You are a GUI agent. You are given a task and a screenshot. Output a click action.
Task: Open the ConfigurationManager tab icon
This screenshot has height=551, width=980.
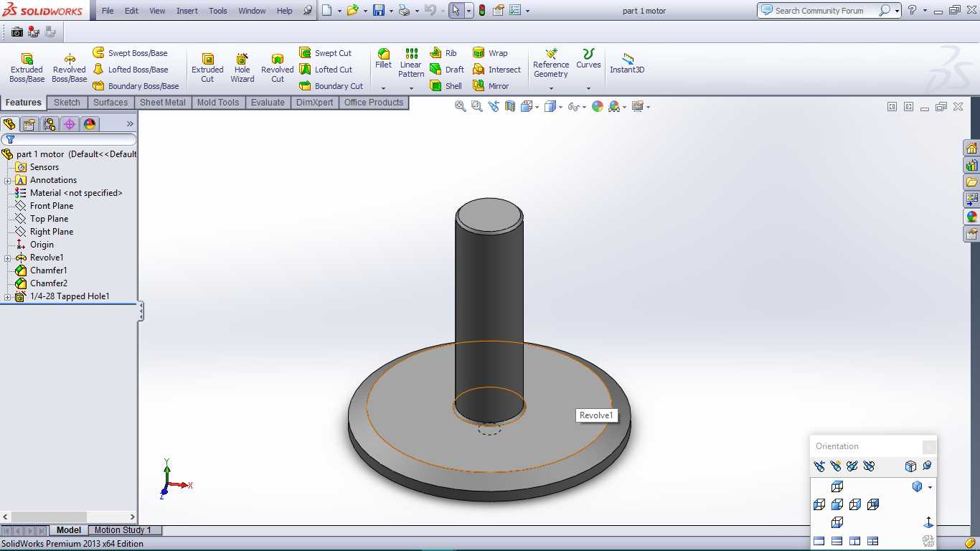50,124
